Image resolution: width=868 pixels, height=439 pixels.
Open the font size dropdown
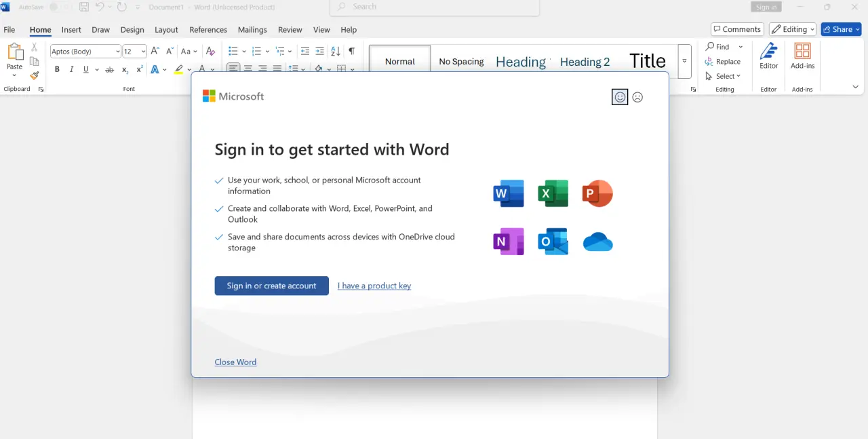(x=143, y=52)
